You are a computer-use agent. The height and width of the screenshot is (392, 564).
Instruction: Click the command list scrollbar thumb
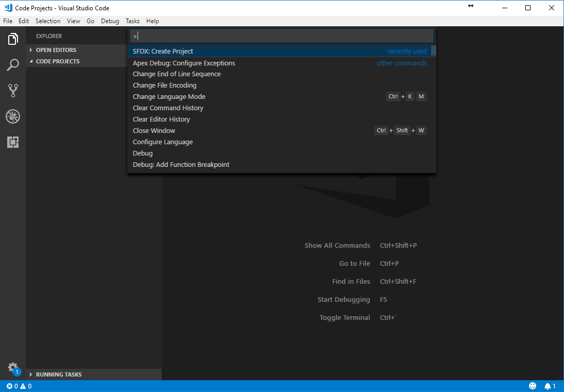[x=434, y=50]
